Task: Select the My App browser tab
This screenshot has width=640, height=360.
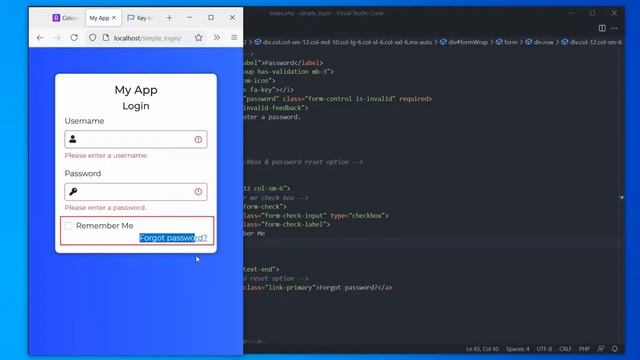Action: 99,18
